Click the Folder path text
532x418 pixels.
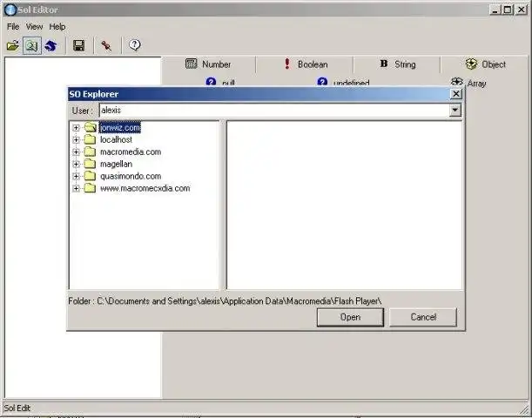tap(225, 301)
